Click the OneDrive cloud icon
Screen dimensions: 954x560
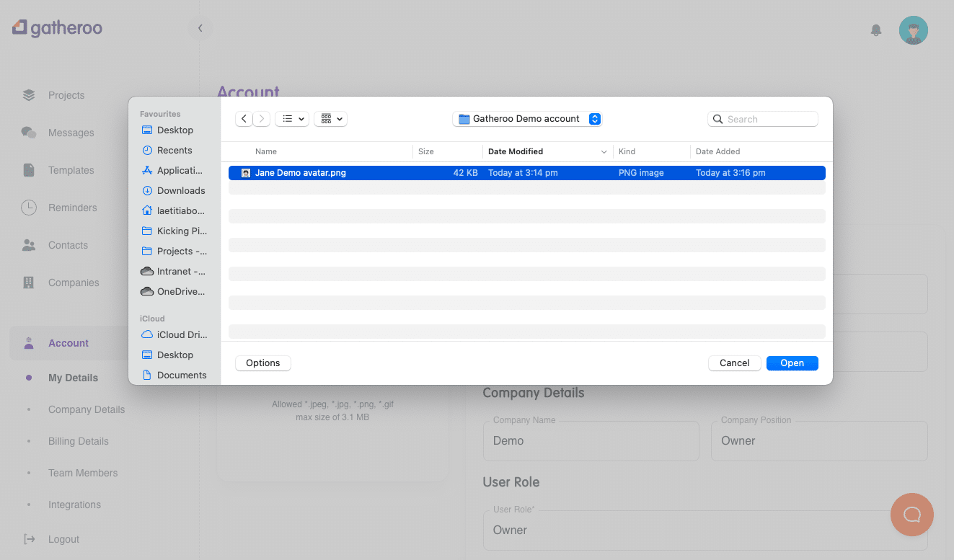coord(147,292)
